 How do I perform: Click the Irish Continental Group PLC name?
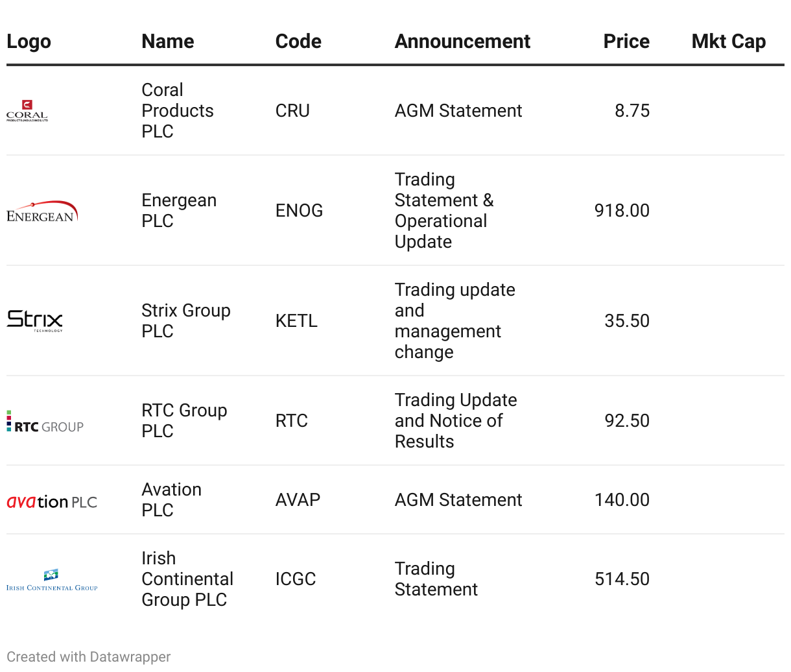coord(187,579)
